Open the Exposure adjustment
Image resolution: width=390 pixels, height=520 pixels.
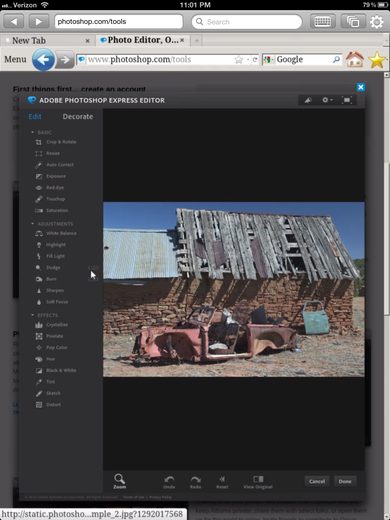click(51, 176)
